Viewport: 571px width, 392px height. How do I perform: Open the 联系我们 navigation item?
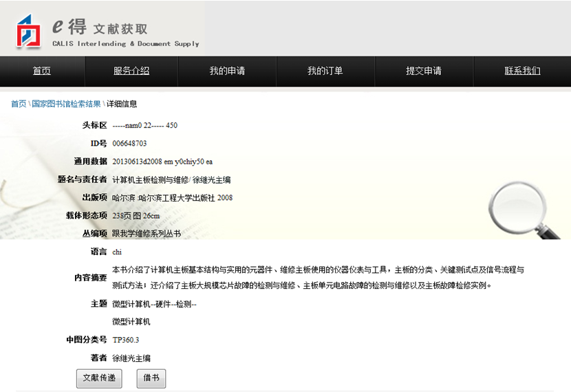click(522, 71)
